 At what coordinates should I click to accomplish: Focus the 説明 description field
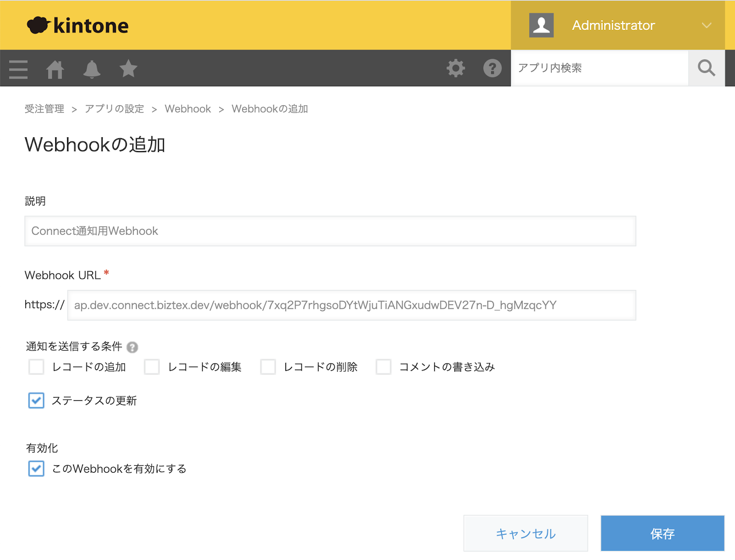coord(330,231)
